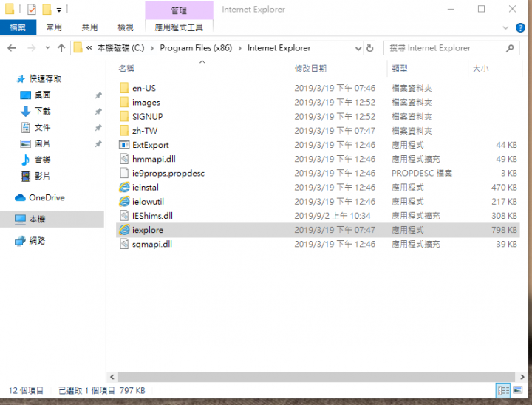Click the 798 KB size of iexplore
Image resolution: width=532 pixels, height=405 pixels.
pyautogui.click(x=504, y=230)
